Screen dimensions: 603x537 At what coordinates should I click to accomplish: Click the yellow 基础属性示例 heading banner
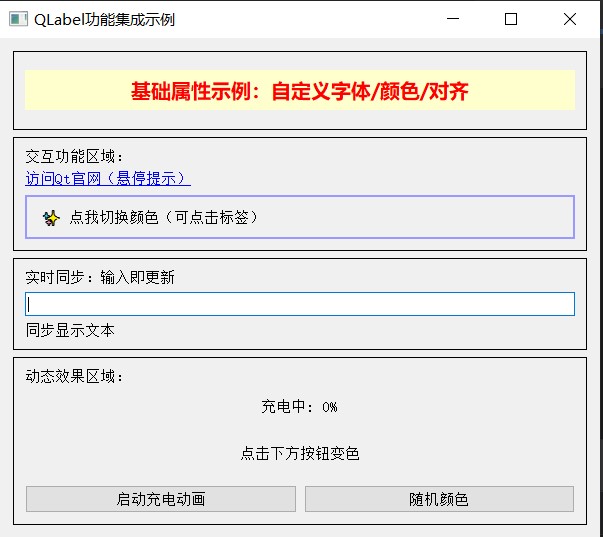click(299, 91)
